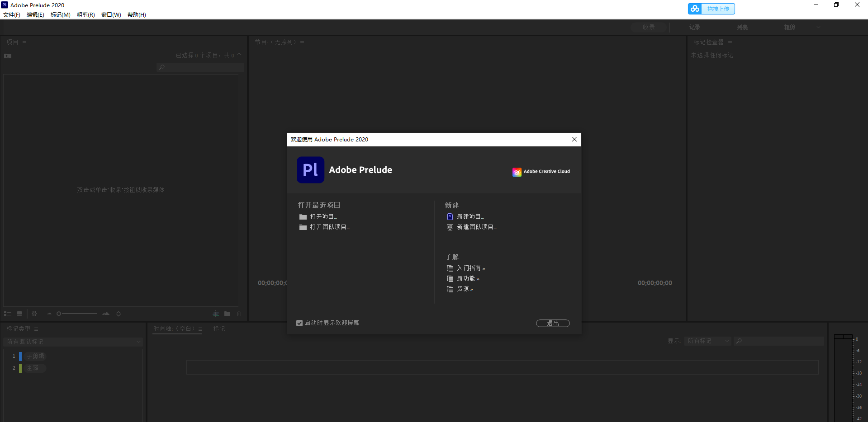Open the 粗剪(R) menu

(86, 15)
